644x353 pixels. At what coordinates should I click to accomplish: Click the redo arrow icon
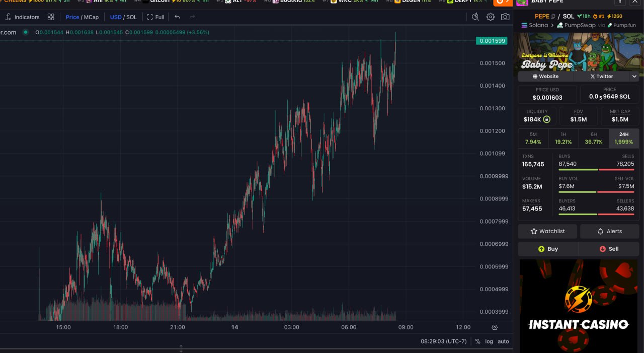[x=192, y=17]
